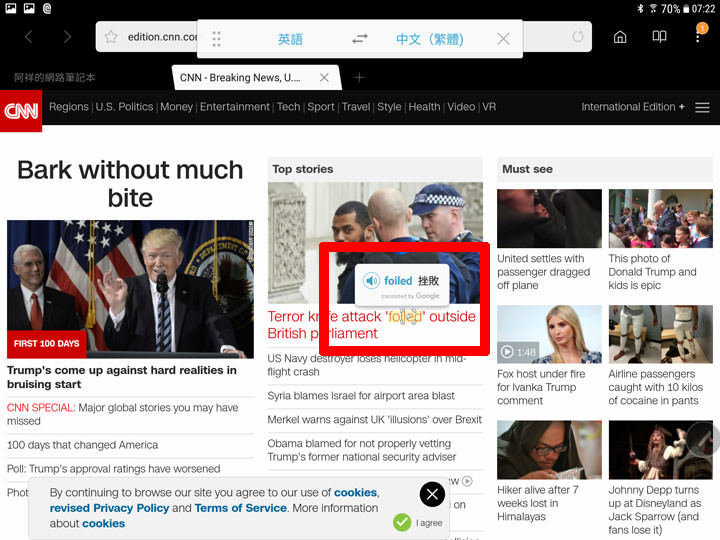Open CNN hamburger menu
Image resolution: width=720 pixels, height=540 pixels.
pos(702,107)
